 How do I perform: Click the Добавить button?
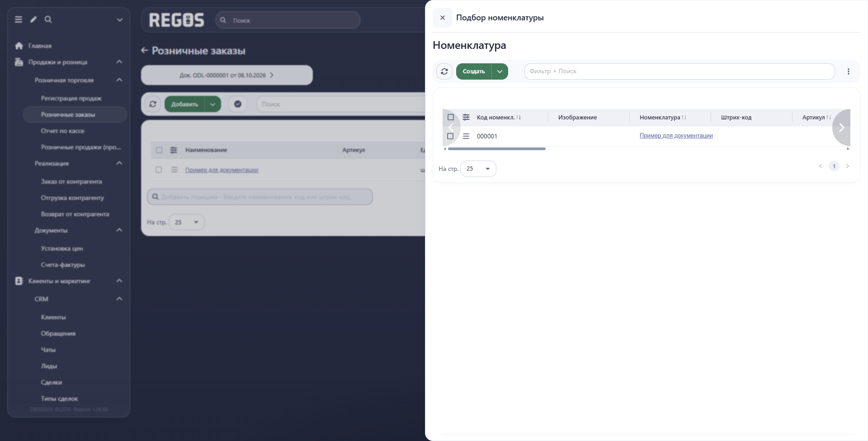pyautogui.click(x=184, y=104)
